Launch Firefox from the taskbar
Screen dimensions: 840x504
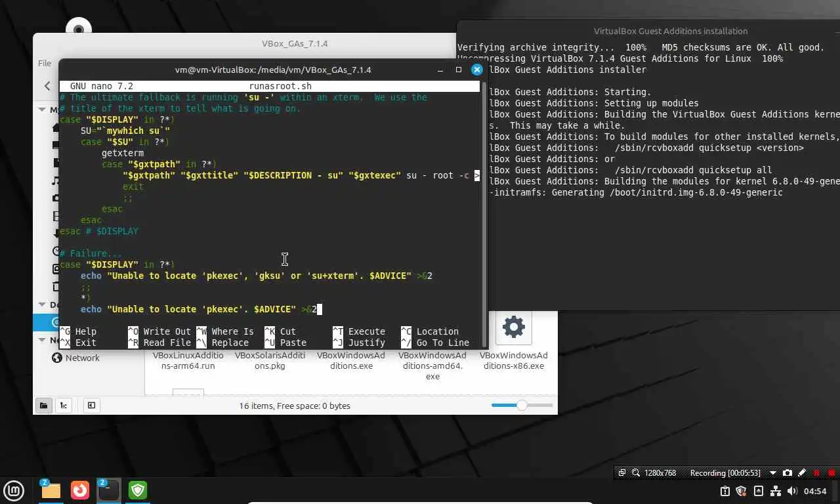tap(80, 490)
